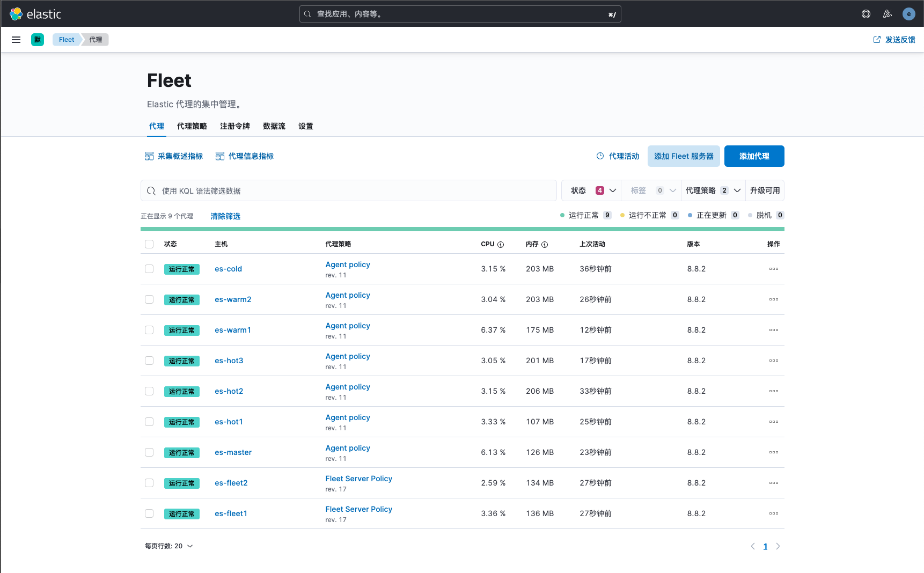Open Agent policy link for es-hot1

(348, 417)
